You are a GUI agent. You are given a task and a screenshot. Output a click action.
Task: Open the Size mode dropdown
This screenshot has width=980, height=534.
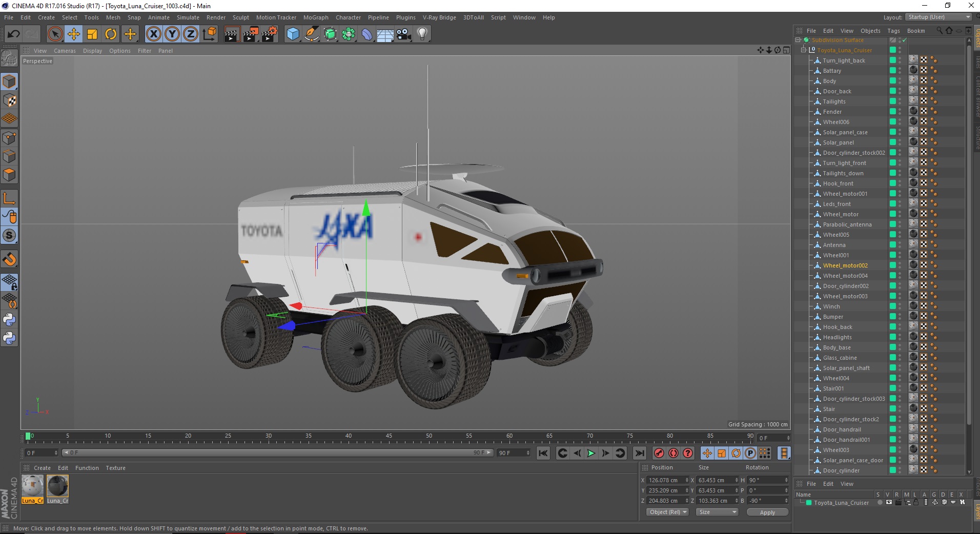(717, 512)
